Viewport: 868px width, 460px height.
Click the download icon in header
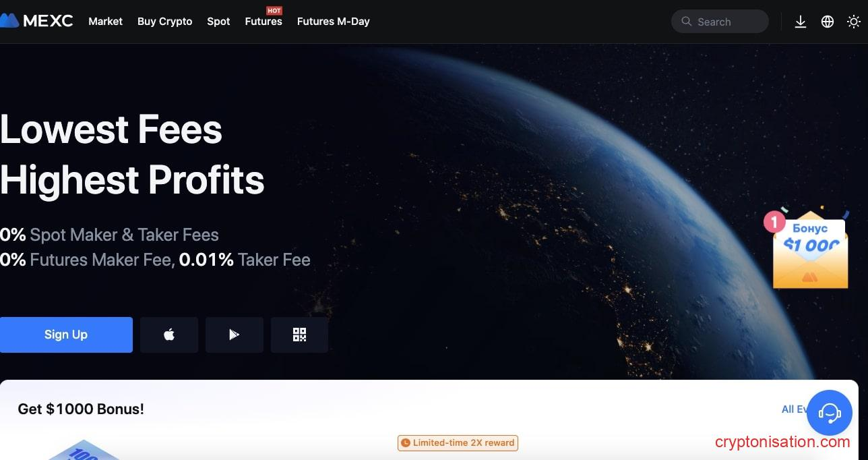point(801,22)
